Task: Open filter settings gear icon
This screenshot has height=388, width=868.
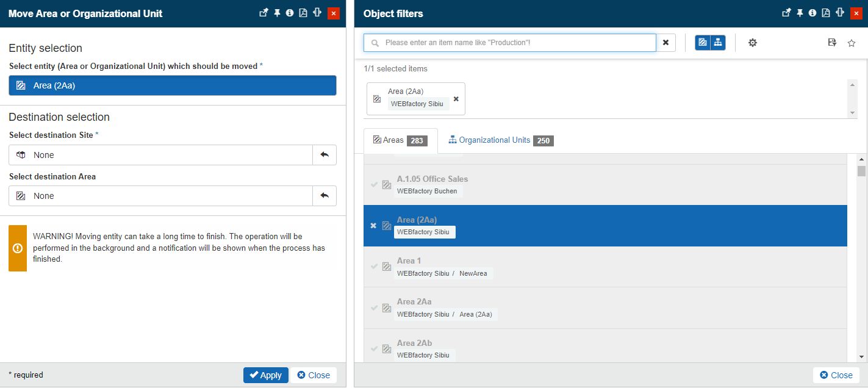Action: tap(752, 43)
